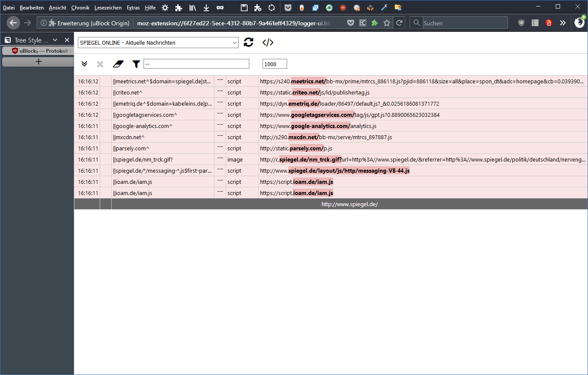Open the Extras menu
Image resolution: width=588 pixels, height=375 pixels.
tap(133, 8)
